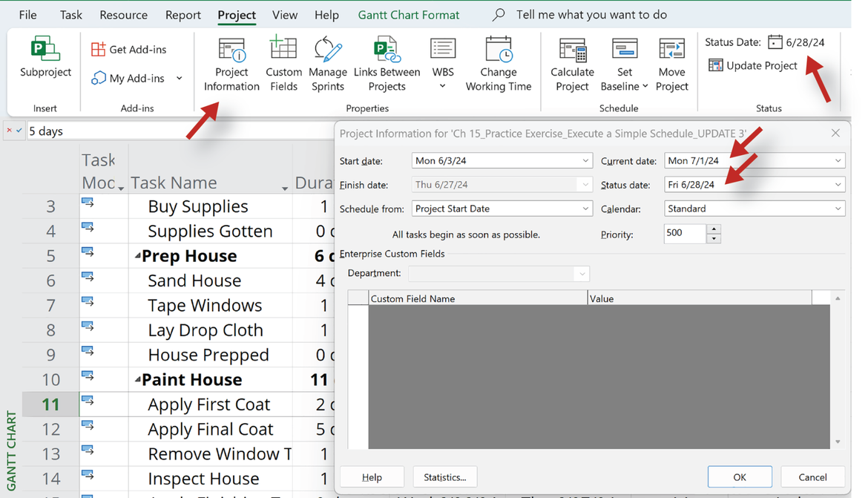Open the Statistics... button
The width and height of the screenshot is (868, 498).
click(445, 477)
